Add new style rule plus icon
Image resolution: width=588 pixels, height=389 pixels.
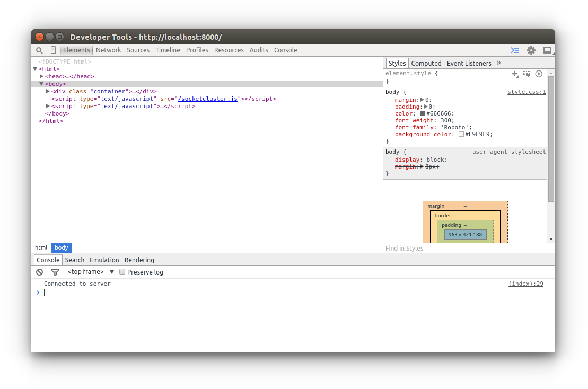click(x=514, y=74)
